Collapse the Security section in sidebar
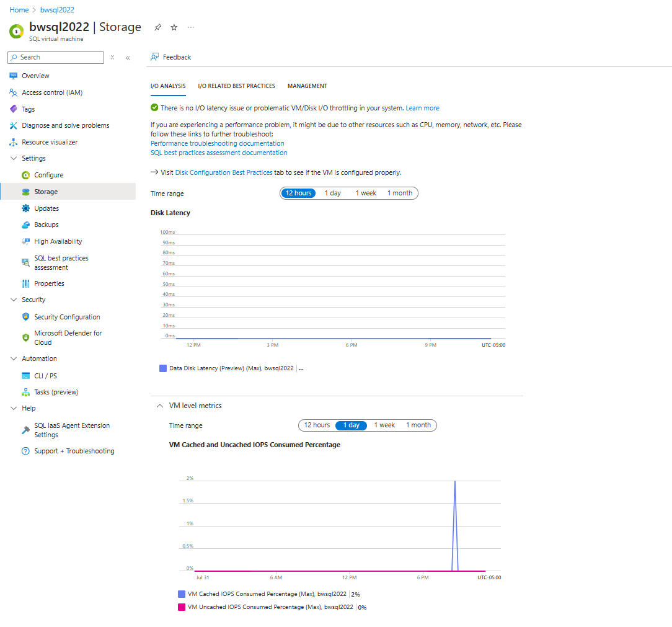The width and height of the screenshot is (672, 627). (14, 300)
